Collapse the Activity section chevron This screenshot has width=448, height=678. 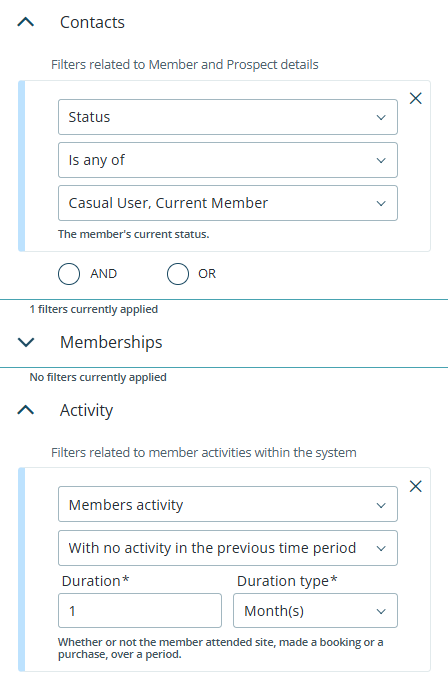click(x=26, y=410)
